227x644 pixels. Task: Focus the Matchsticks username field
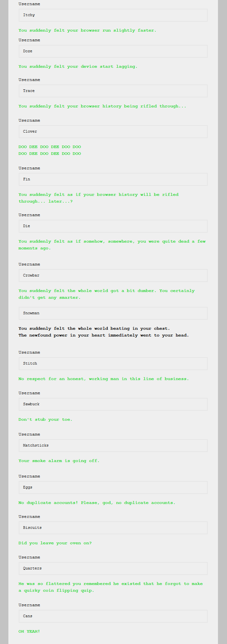click(x=113, y=446)
